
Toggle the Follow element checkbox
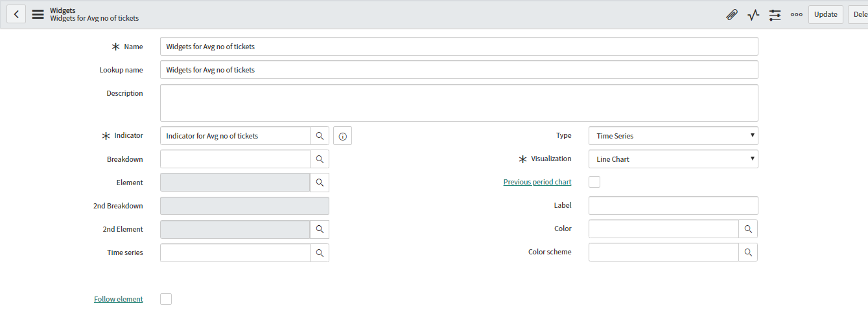[x=166, y=299]
